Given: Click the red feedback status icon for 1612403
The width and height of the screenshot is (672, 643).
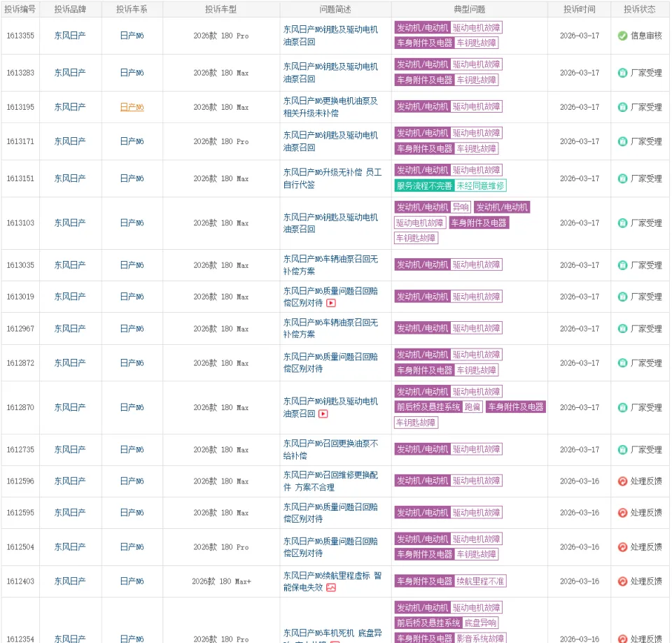Looking at the screenshot, I should pos(622,581).
